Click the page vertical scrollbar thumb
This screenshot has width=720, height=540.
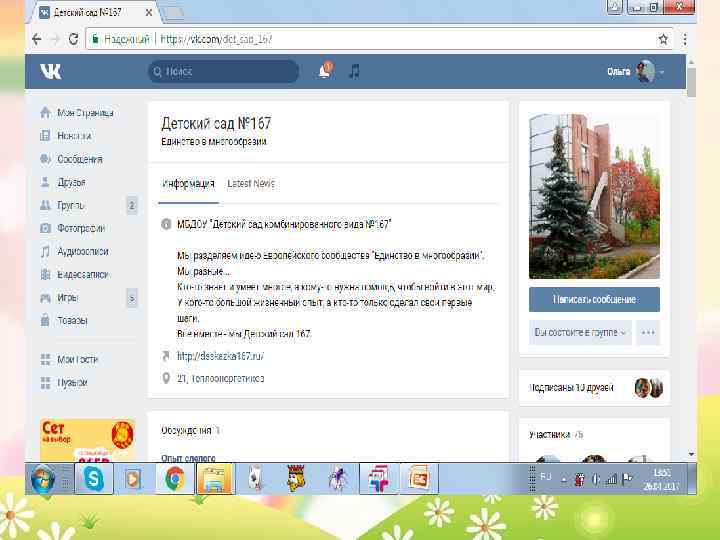(691, 82)
